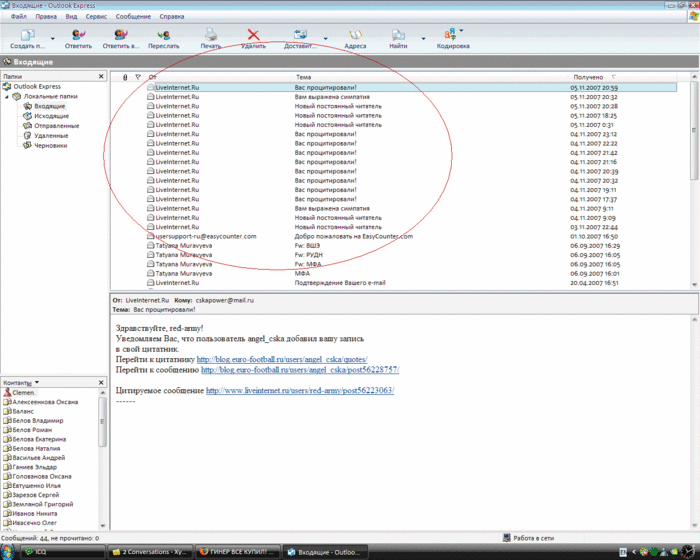This screenshot has width=700, height=560.
Task: Click the Forward toolbar icon
Action: pyautogui.click(x=163, y=35)
